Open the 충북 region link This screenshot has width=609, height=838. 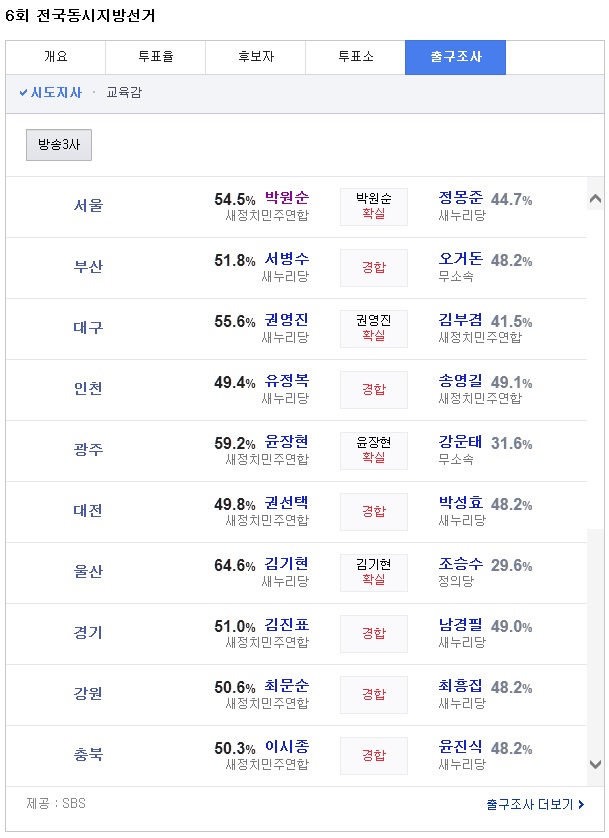88,755
